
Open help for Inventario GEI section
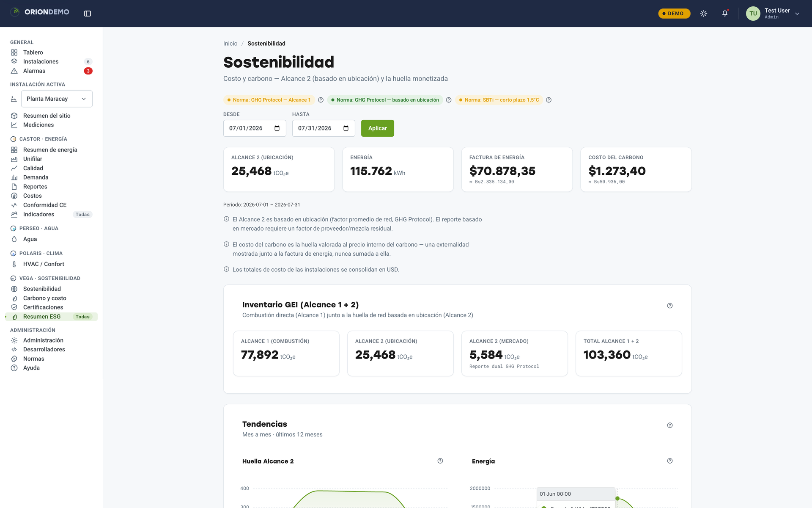tap(670, 306)
